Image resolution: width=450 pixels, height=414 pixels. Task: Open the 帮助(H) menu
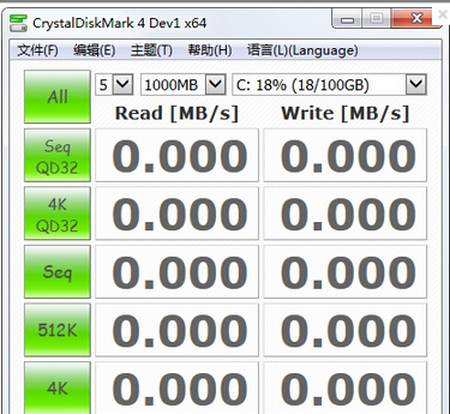point(210,50)
